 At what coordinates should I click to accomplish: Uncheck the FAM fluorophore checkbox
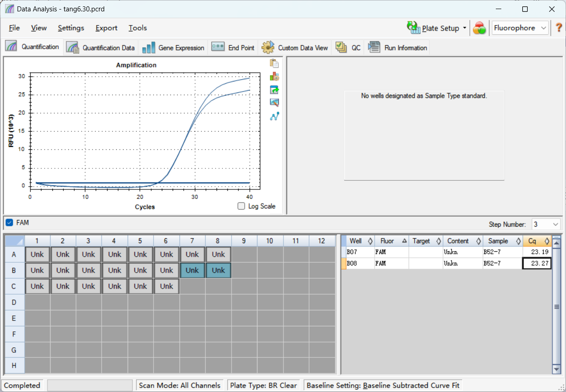9,223
